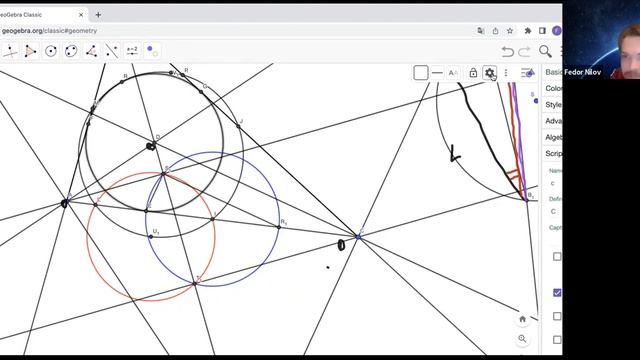
Task: Select the Perpendicular Line tool
Action: (10, 51)
